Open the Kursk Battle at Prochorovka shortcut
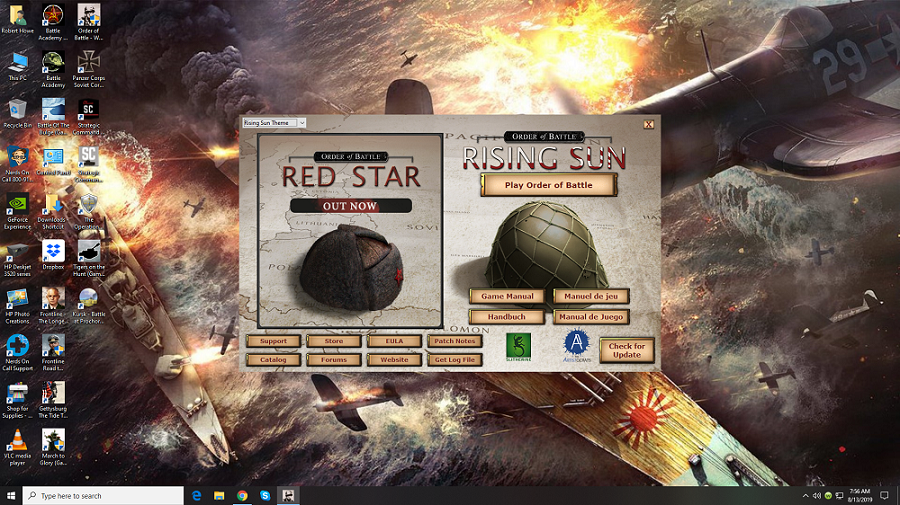900x505 pixels. click(88, 306)
